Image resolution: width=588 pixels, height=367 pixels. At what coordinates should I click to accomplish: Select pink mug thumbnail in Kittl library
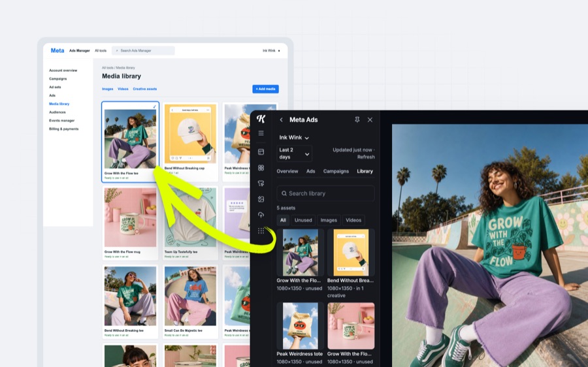(x=351, y=326)
